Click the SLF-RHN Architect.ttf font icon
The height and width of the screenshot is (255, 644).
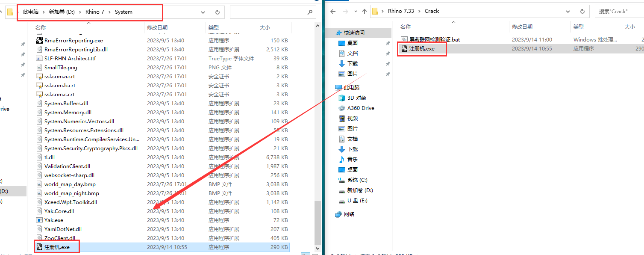click(39, 59)
